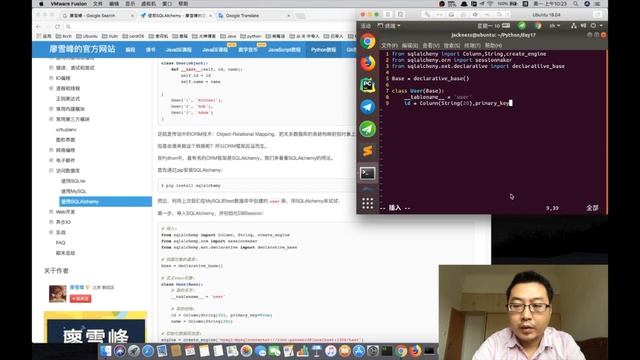Open Python教程 in the site navigation
Screen dimensions: 640x360
(323, 50)
